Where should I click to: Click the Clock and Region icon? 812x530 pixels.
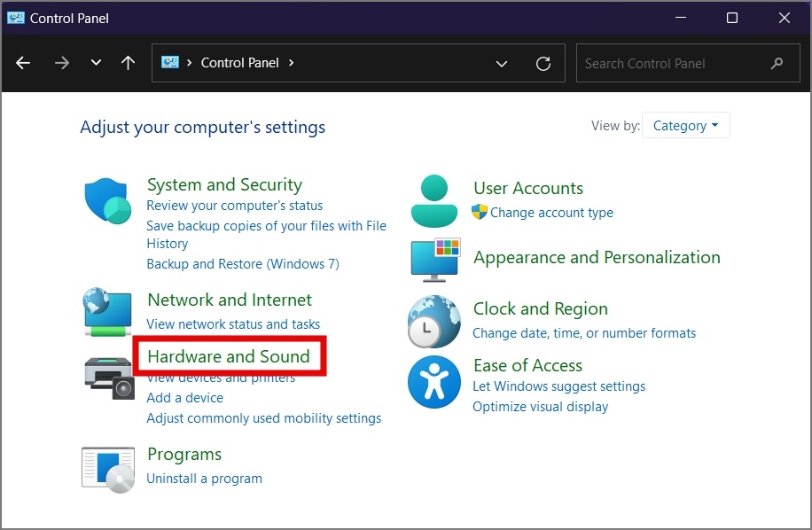[x=434, y=322]
